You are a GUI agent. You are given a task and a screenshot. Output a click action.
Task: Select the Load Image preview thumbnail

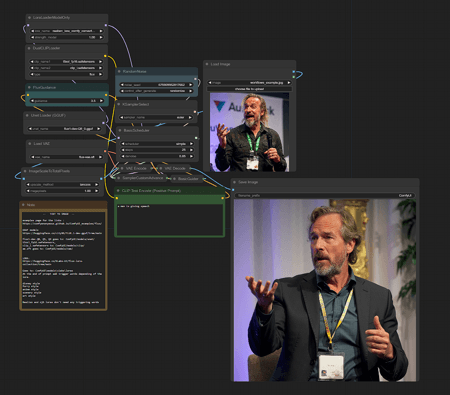[249, 132]
